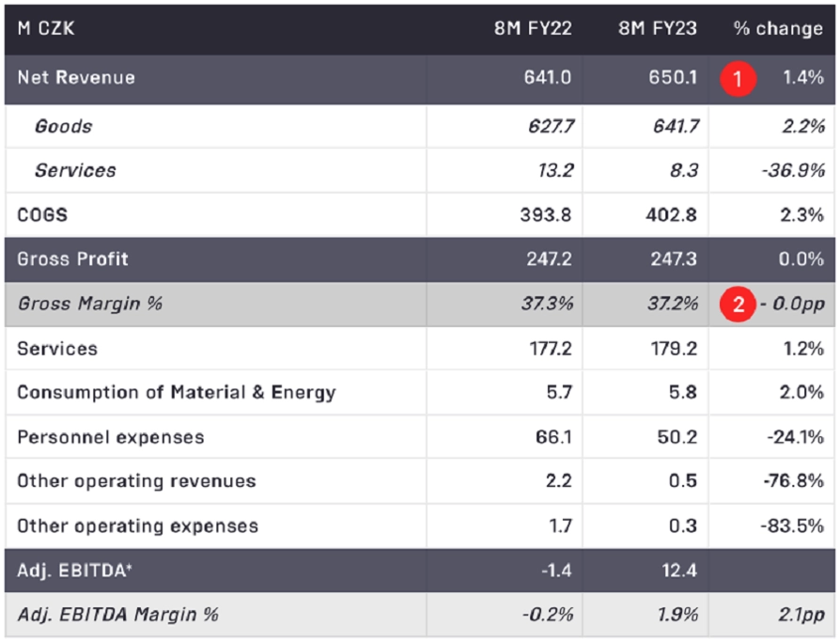Click the % change column header
The height and width of the screenshot is (642, 840).
(x=778, y=28)
